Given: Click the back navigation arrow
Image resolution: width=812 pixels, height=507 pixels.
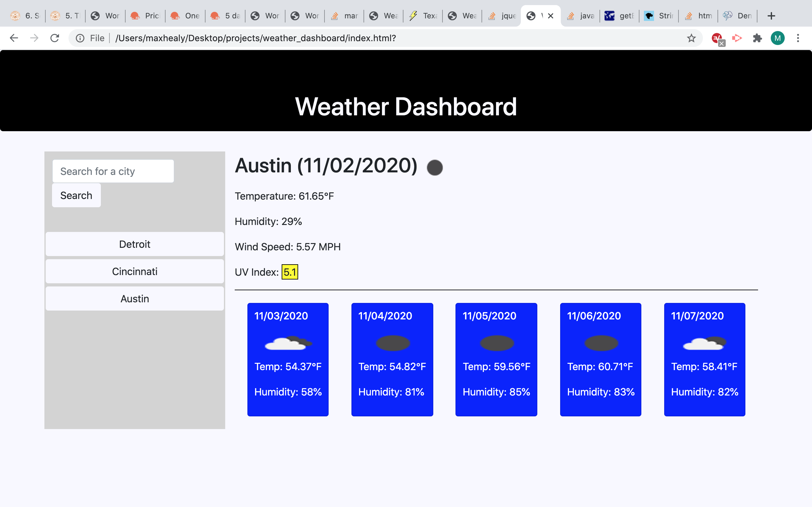Looking at the screenshot, I should point(14,38).
